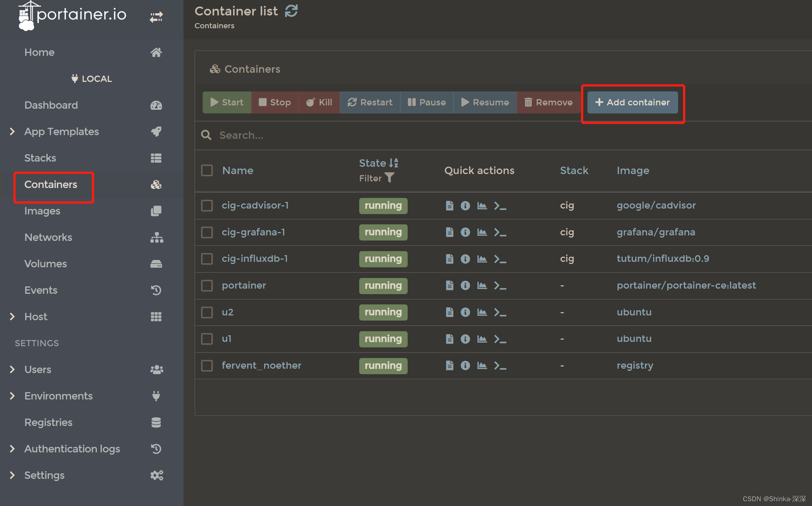
Task: Open the Containers menu item
Action: pos(92,184)
